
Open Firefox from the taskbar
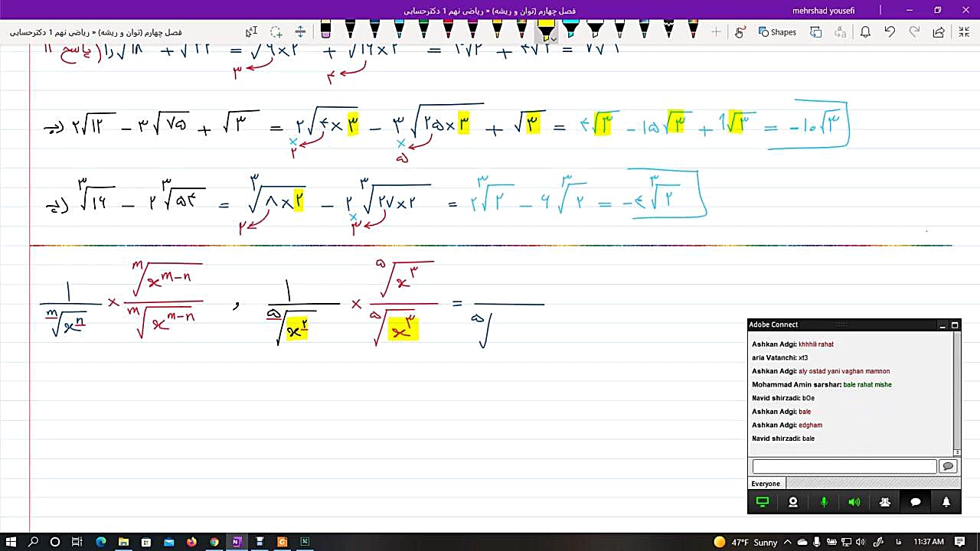[x=191, y=542]
